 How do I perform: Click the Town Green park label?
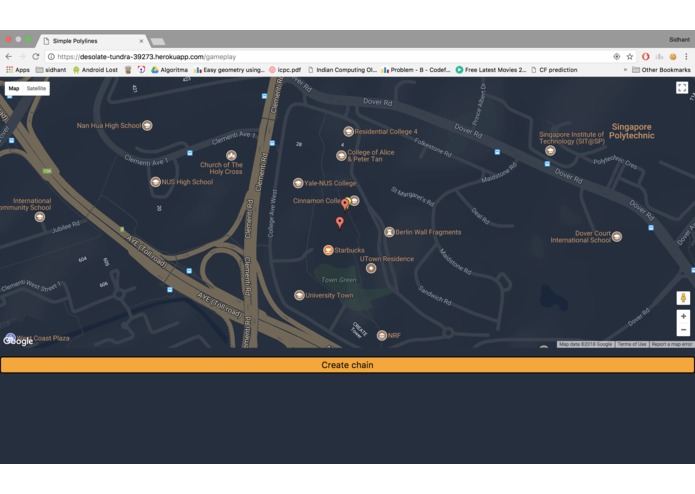pyautogui.click(x=339, y=280)
